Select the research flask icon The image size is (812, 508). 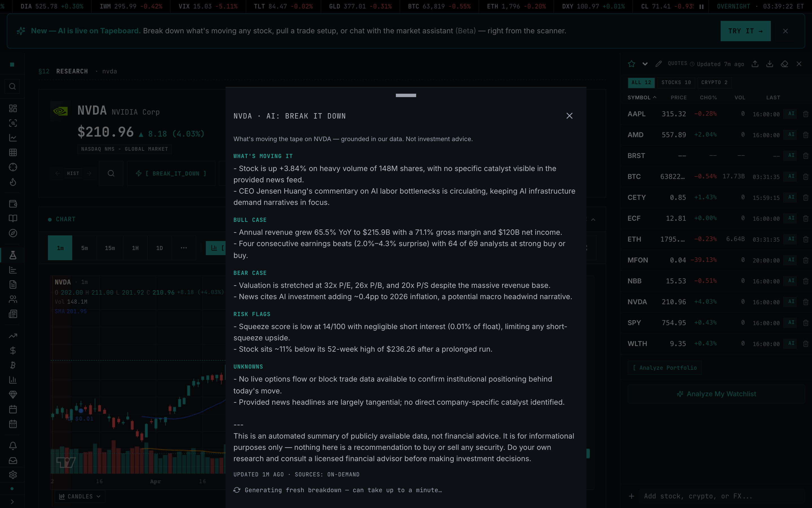(13, 255)
